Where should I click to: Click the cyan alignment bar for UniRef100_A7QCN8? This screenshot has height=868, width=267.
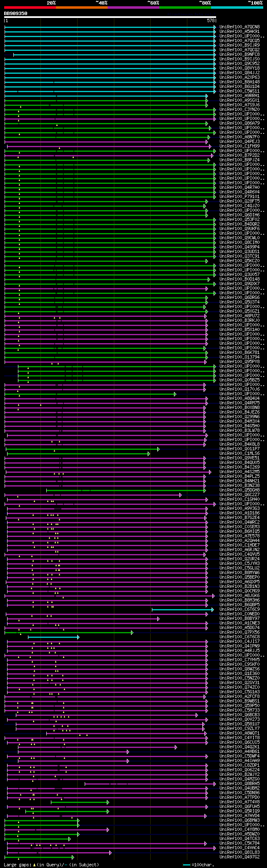point(110,27)
